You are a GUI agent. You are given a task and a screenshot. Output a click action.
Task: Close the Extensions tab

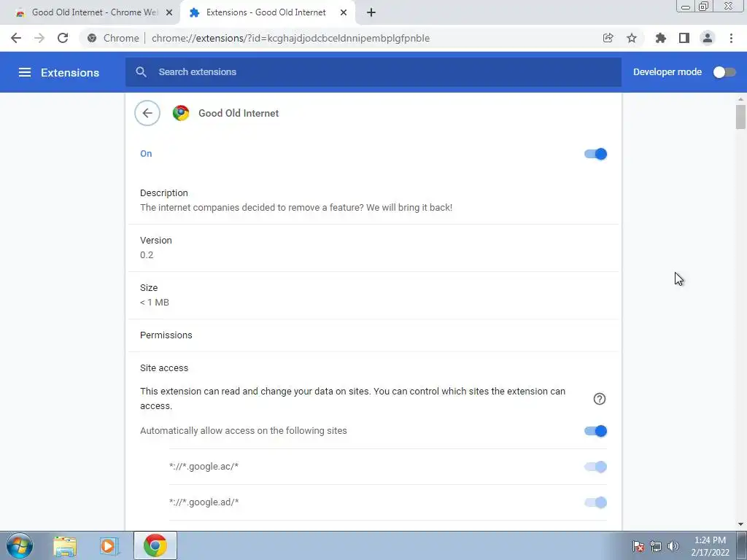[x=344, y=12]
